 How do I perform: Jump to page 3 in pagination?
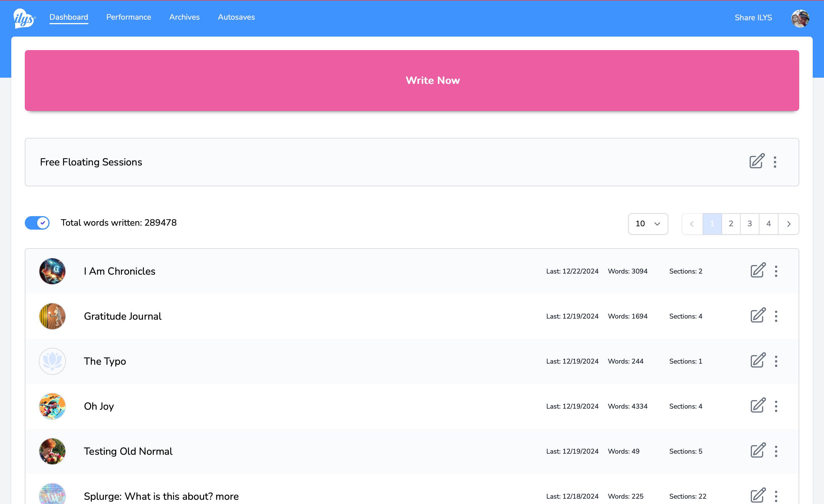click(749, 224)
